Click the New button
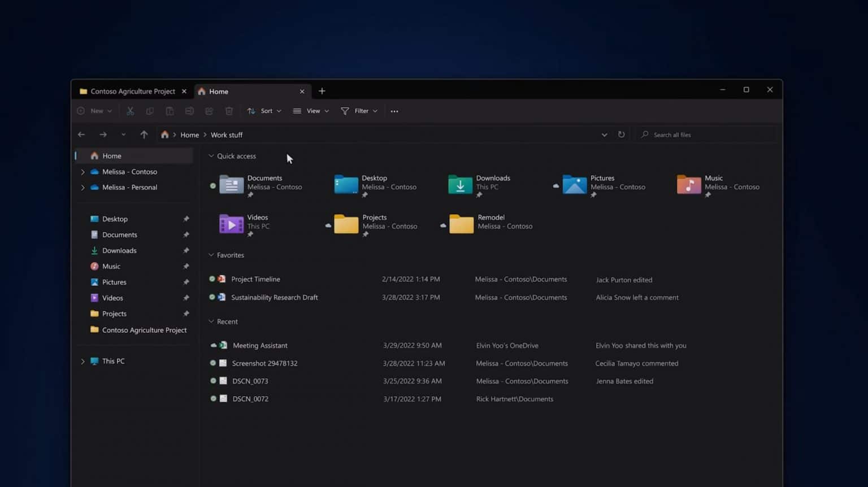 (94, 111)
